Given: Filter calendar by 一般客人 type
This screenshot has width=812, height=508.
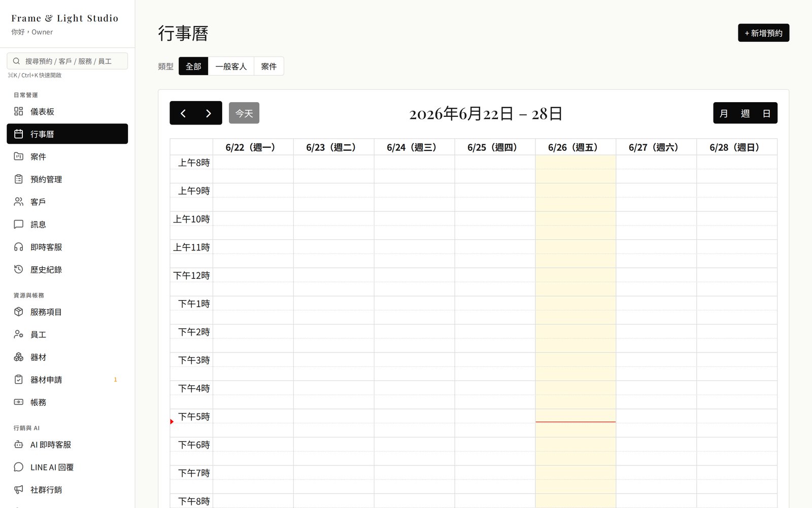Looking at the screenshot, I should click(x=231, y=66).
